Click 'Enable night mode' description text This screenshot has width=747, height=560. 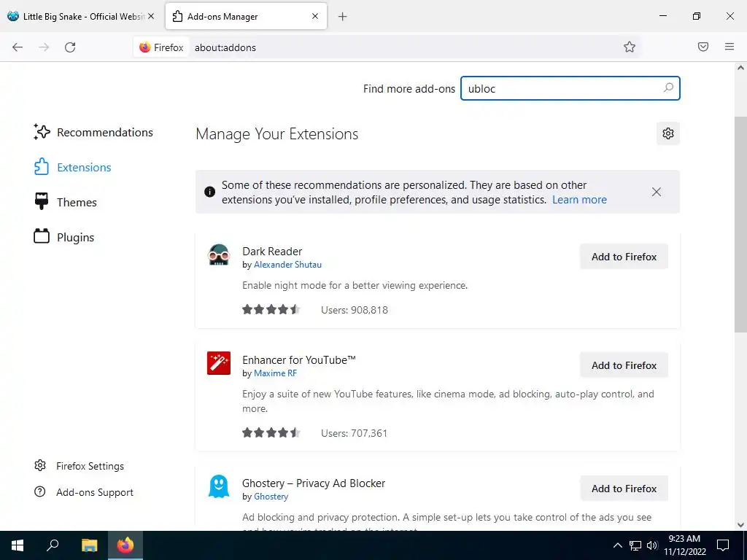tap(355, 286)
